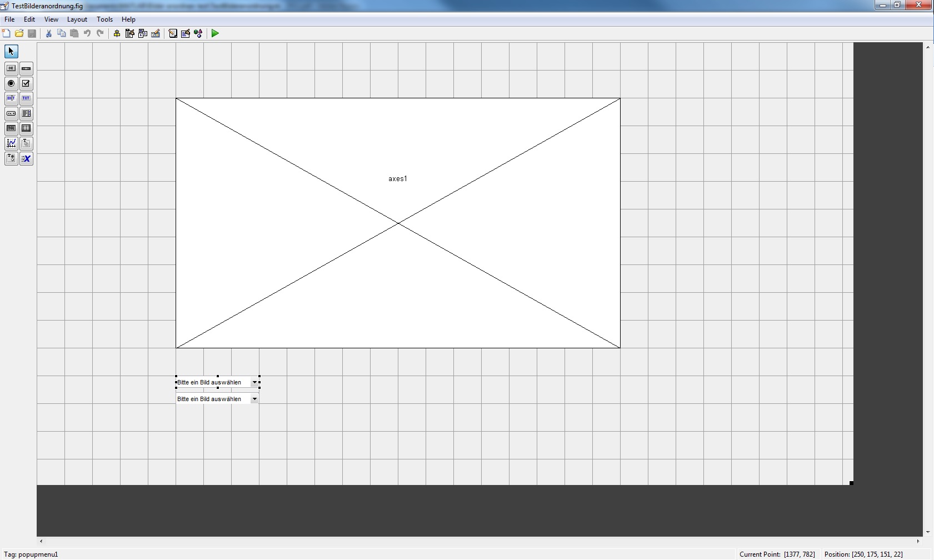
Task: Choose the Axes component tool
Action: pos(11,143)
